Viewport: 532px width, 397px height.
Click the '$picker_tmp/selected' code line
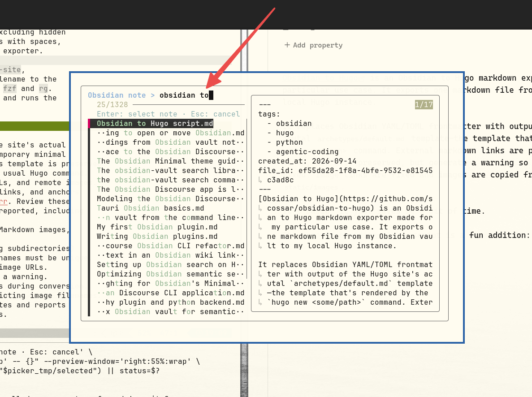(x=80, y=371)
